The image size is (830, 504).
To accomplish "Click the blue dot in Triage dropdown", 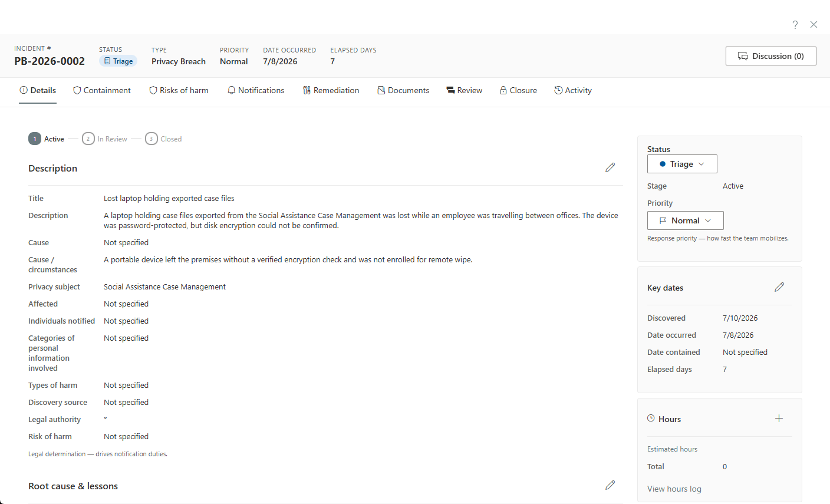I will click(x=663, y=164).
